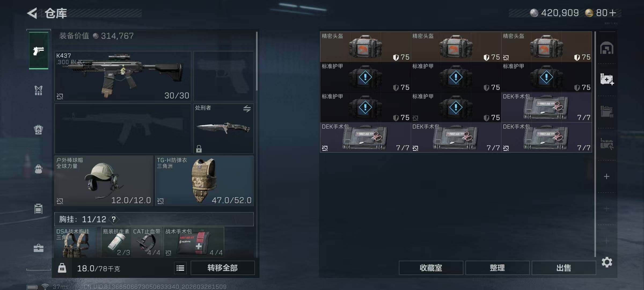Select the weapons pistol tab in the sidebar
Viewport: 644px width, 290px height.
[39, 50]
